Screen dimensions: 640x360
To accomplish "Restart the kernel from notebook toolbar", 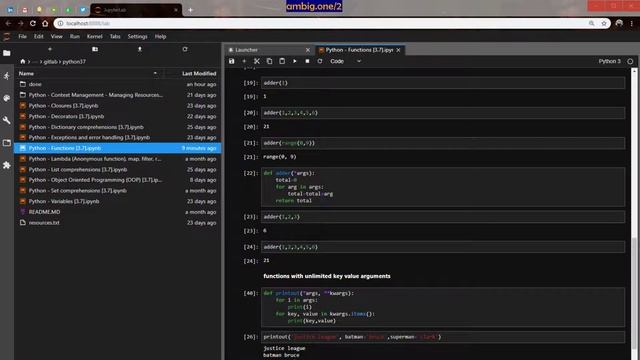I will pos(320,61).
